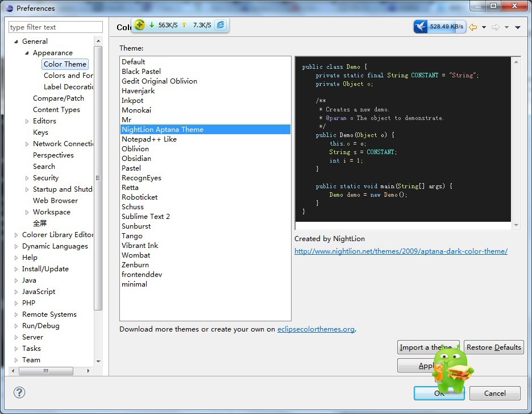Click into the type filter text field
Screen dimensions: 532x414
(x=55, y=27)
